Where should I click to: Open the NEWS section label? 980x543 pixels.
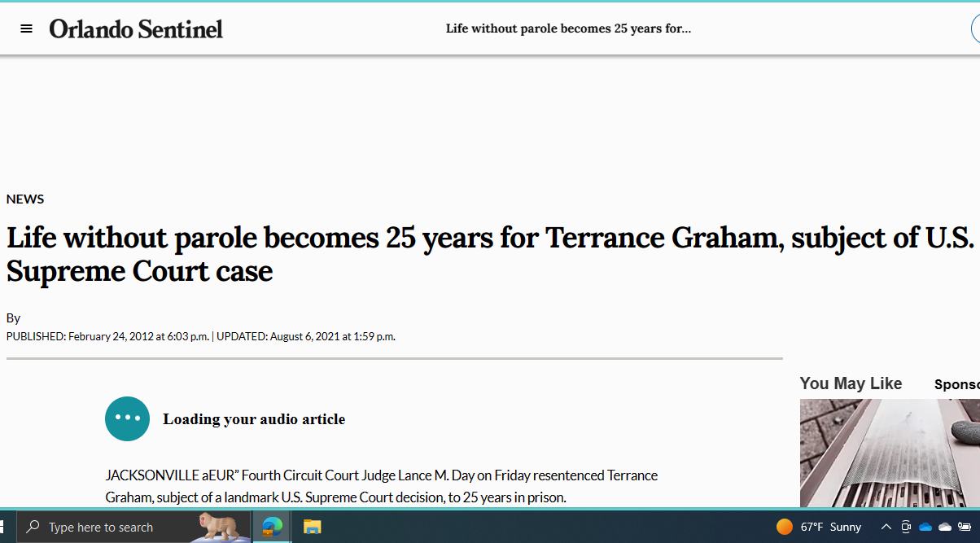click(25, 199)
